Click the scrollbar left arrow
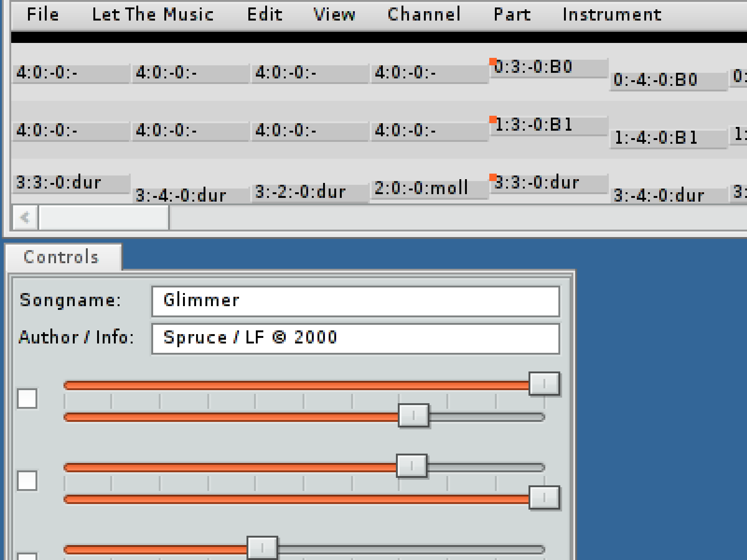 coord(25,217)
